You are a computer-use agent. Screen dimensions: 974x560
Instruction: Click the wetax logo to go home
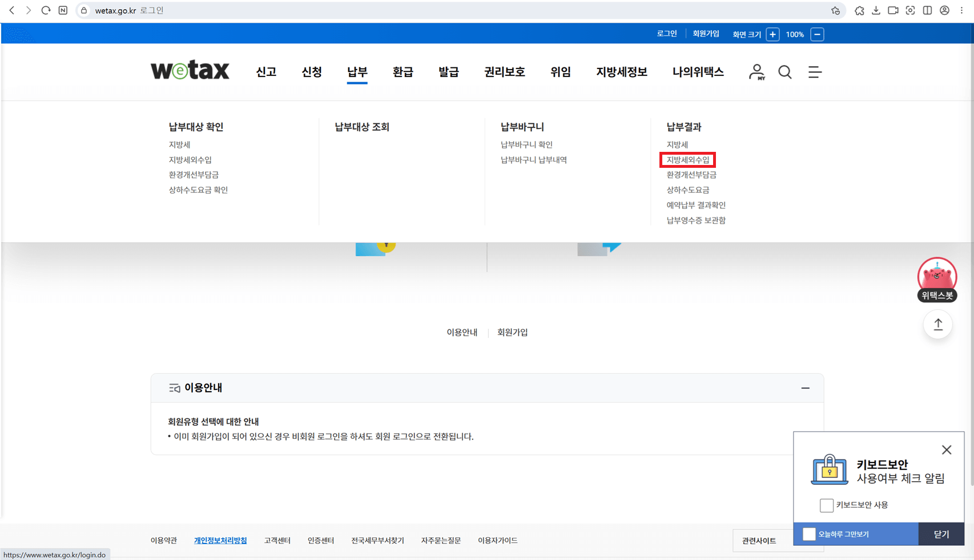(x=190, y=70)
